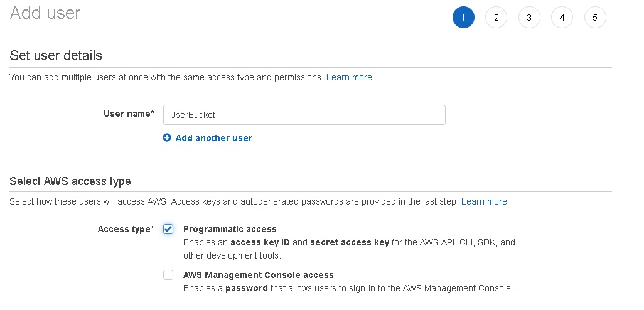Click the step 5 circle

click(595, 18)
